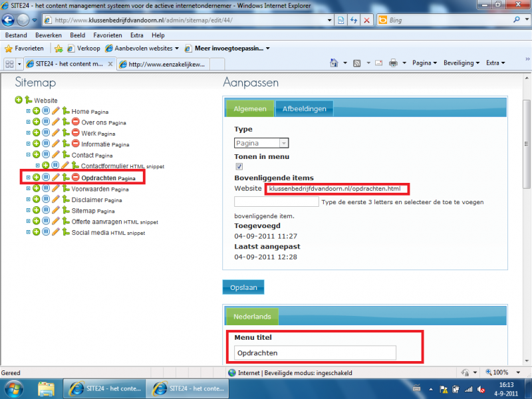
Task: Click green add icon next to Website root
Action: [x=18, y=100]
